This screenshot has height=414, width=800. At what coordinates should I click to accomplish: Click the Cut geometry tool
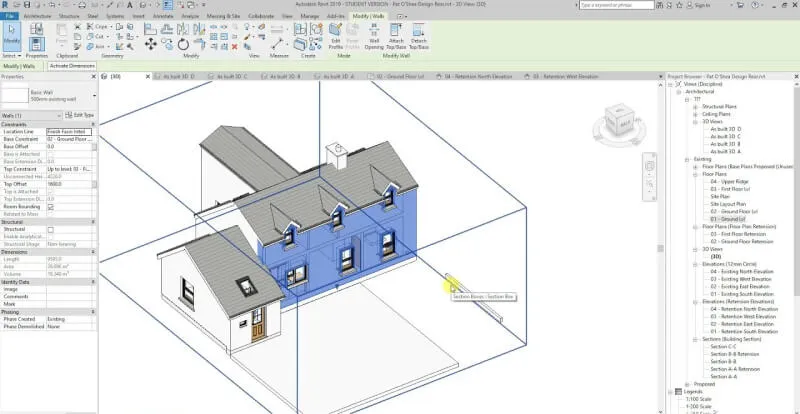96,37
